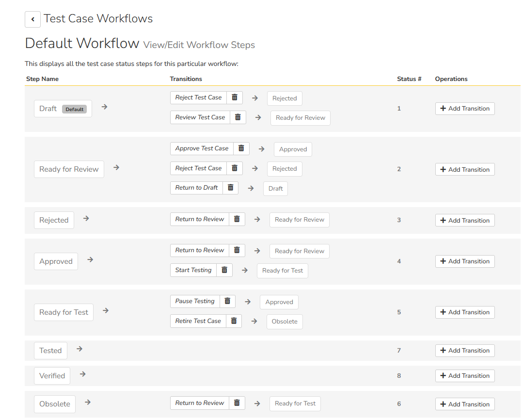Click trash icon next to Return to Draft
Image resolution: width=523 pixels, height=420 pixels.
231,188
